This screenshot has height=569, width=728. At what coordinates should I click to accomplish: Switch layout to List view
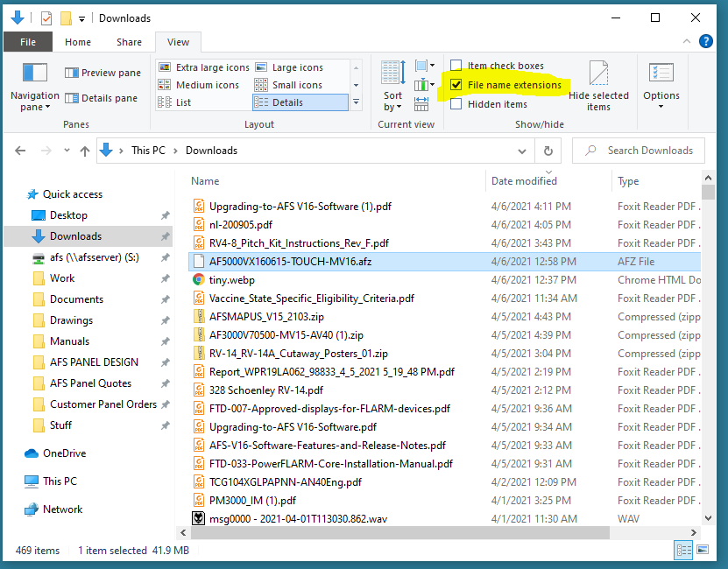[x=174, y=102]
